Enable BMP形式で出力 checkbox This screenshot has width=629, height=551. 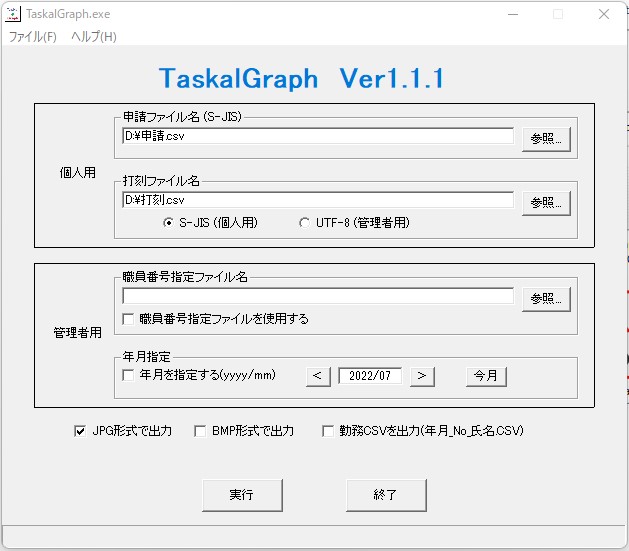[200, 431]
